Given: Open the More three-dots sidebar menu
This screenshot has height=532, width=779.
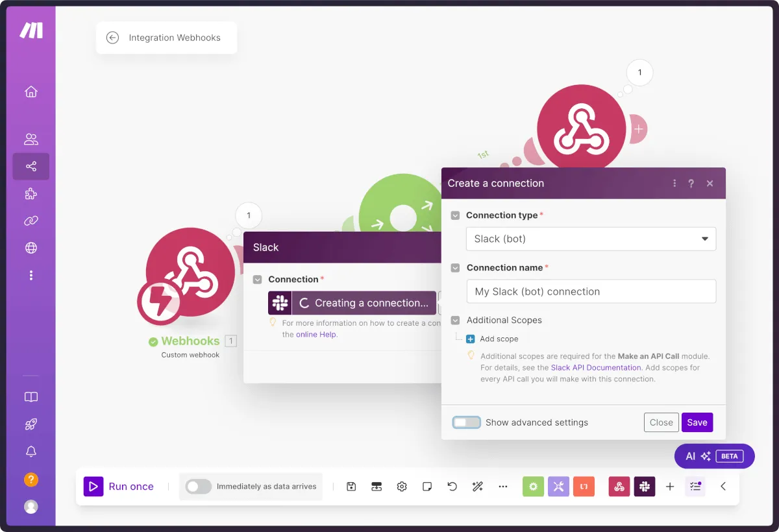Looking at the screenshot, I should (x=31, y=276).
